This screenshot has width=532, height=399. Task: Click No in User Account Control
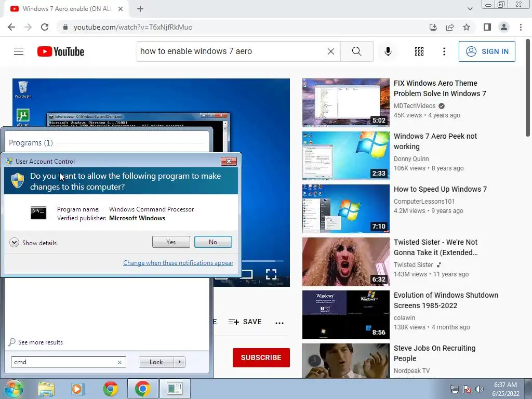point(213,242)
